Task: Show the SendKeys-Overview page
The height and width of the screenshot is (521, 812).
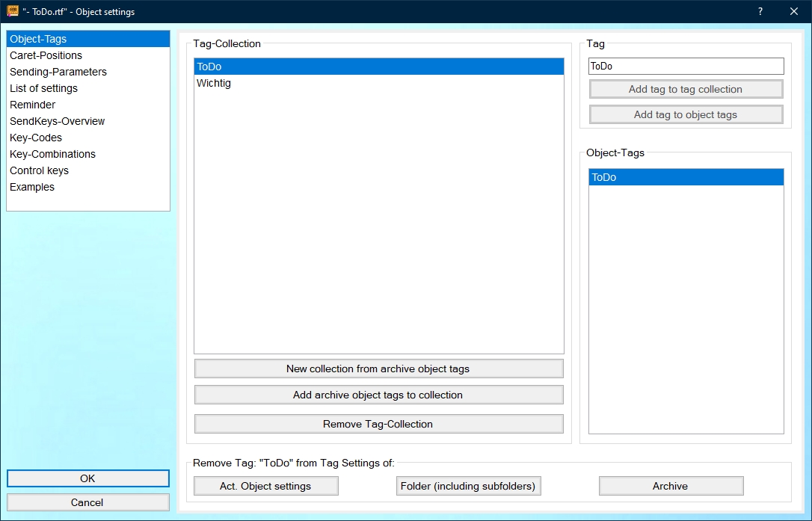Action: 57,121
